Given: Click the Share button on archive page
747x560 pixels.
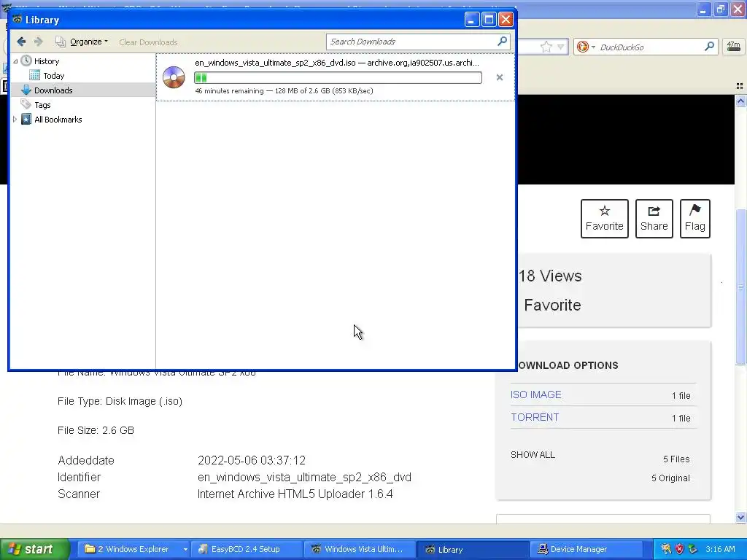Looking at the screenshot, I should coord(654,219).
